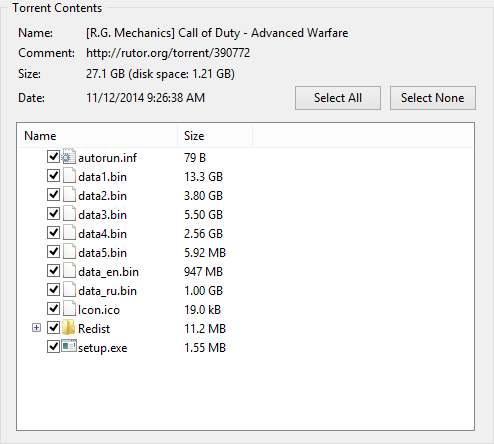Image resolution: width=494 pixels, height=444 pixels.
Task: Uncheck the autorun.inf checkbox
Action: [53, 157]
